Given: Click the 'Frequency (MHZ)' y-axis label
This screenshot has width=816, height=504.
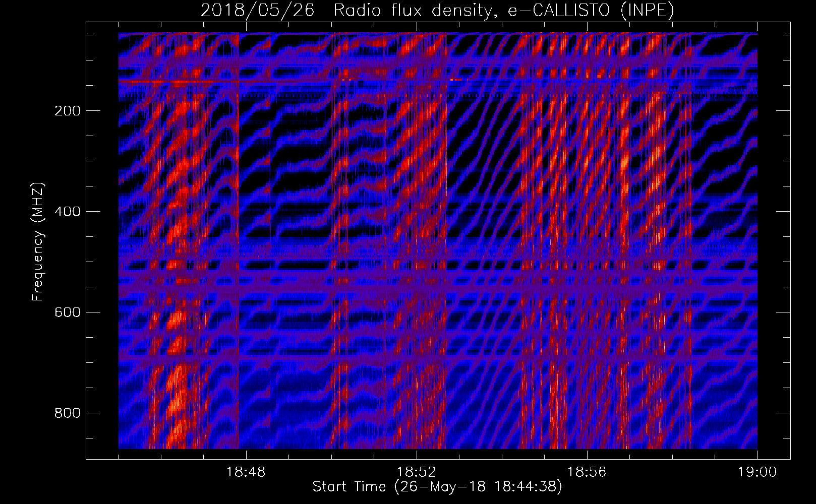Looking at the screenshot, I should (38, 241).
